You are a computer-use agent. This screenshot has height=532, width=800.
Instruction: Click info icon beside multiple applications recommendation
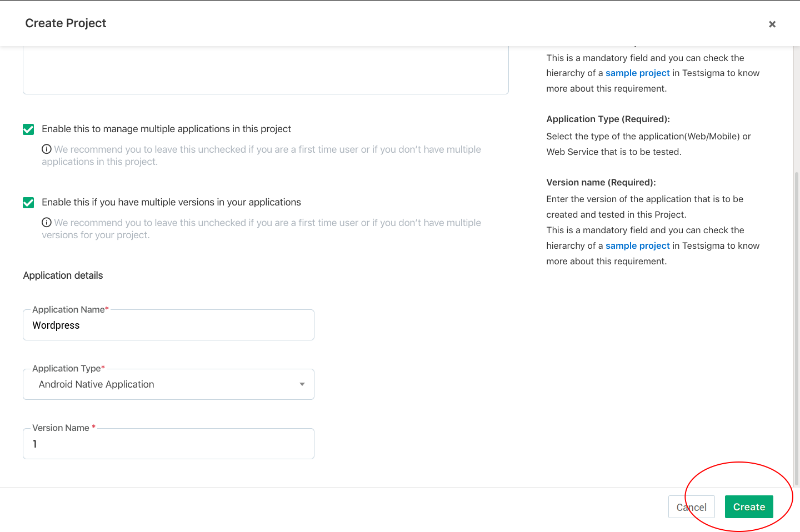coord(47,149)
